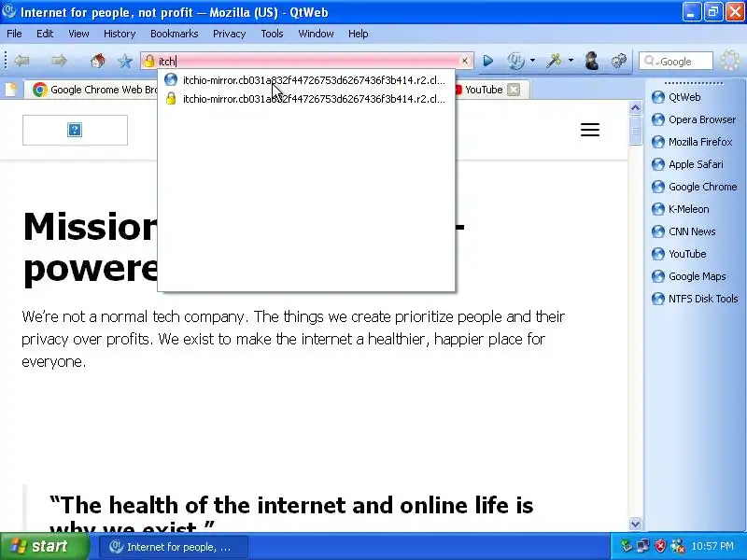This screenshot has height=560, width=747.
Task: Switch to the YouTube tab
Action: coord(484,90)
